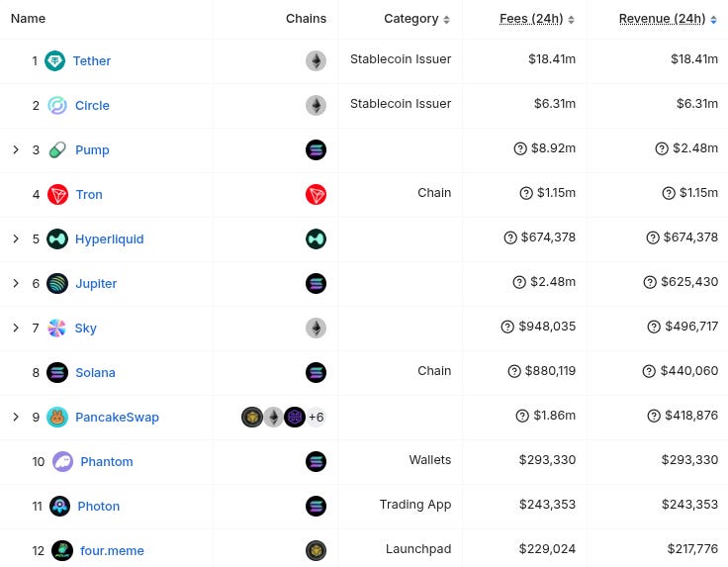Click help icon next to Tron fees $1.15m
The width and height of the screenshot is (728, 567).
point(526,193)
